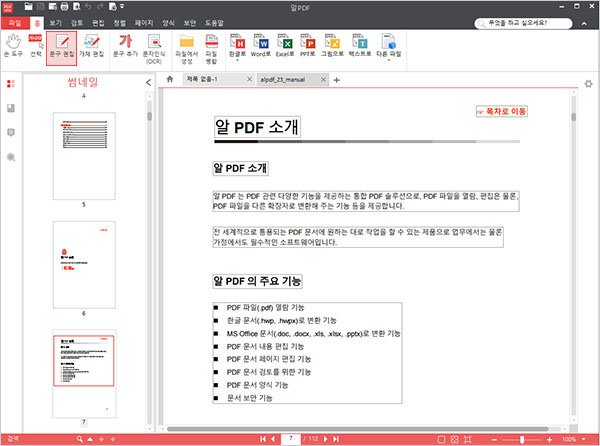Click the page number field showing 7
The width and height of the screenshot is (600, 446).
[x=290, y=439]
